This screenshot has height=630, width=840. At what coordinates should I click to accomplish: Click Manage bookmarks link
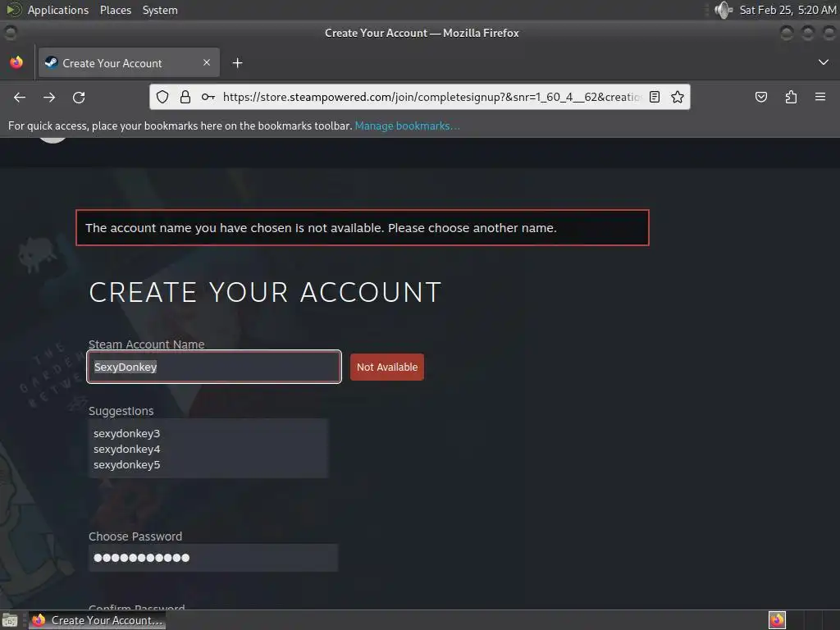coord(407,126)
